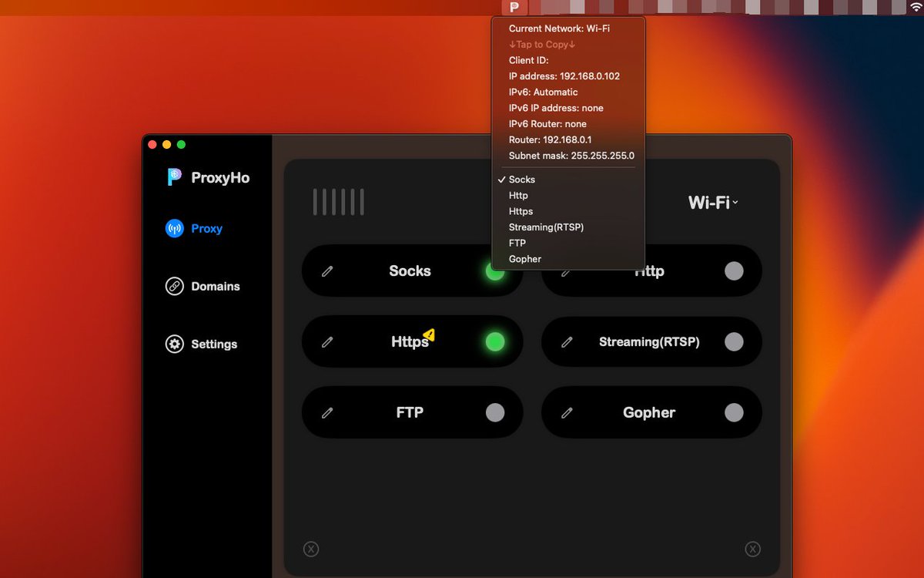Screen dimensions: 924x578
Task: Click the vertical bars indicator at top
Action: pyautogui.click(x=339, y=202)
